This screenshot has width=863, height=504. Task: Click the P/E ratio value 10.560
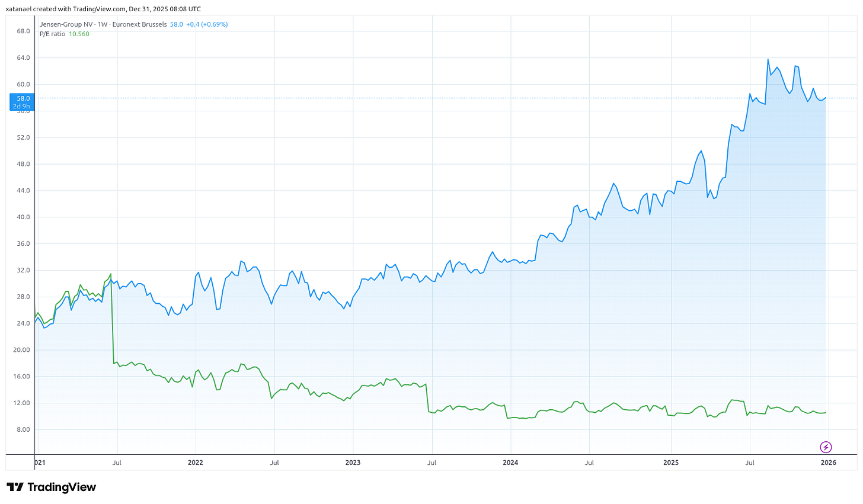[79, 34]
